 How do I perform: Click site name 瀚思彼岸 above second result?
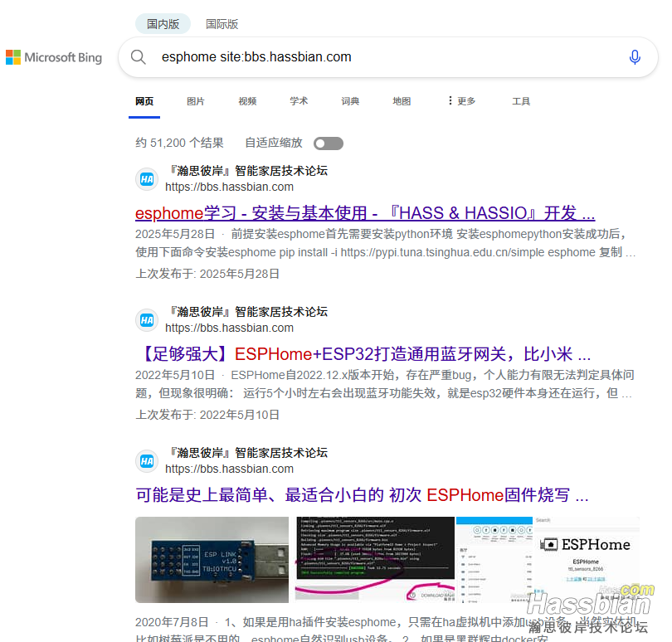pyautogui.click(x=246, y=312)
